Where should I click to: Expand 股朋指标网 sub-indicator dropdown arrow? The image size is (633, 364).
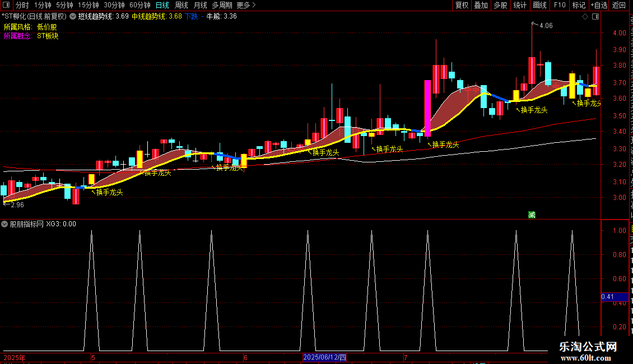tap(4, 224)
